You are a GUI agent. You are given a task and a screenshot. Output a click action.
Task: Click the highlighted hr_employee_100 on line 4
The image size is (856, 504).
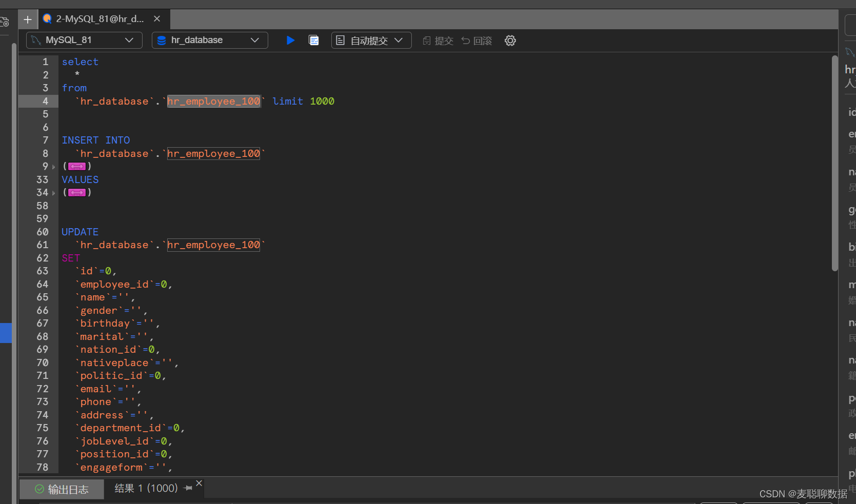coord(214,101)
